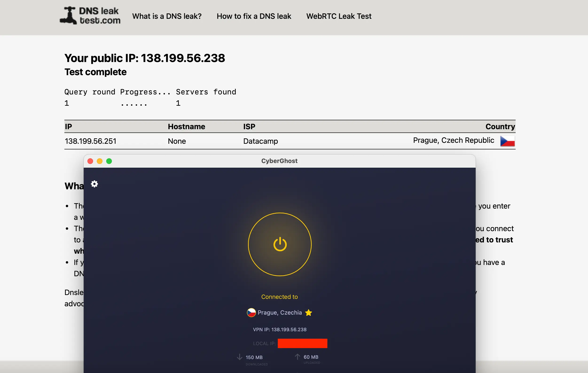Open CyberGhost settings via the gear icon
This screenshot has height=373, width=588.
click(94, 184)
